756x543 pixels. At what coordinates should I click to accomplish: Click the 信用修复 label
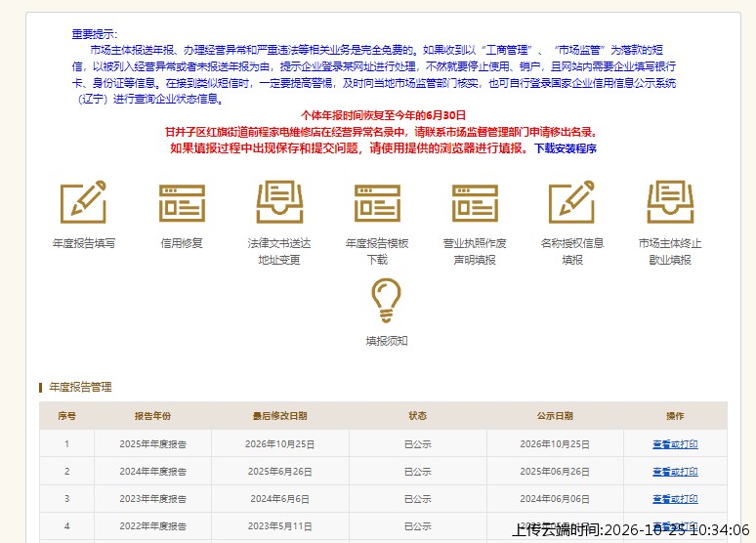(182, 243)
